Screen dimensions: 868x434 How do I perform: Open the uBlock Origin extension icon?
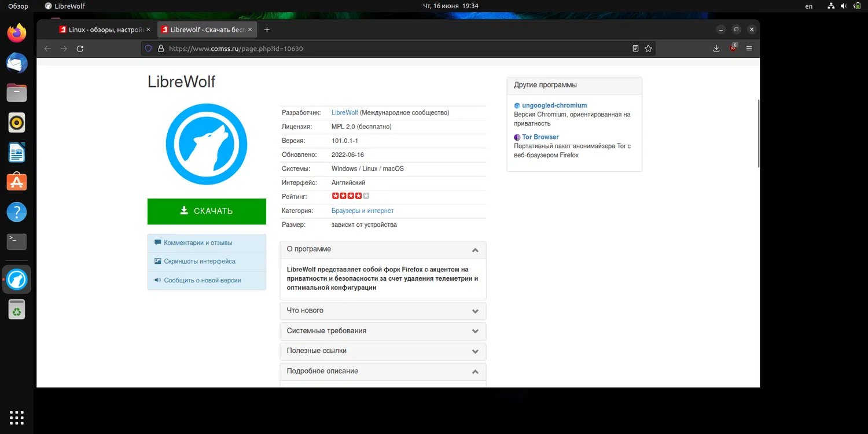point(733,48)
